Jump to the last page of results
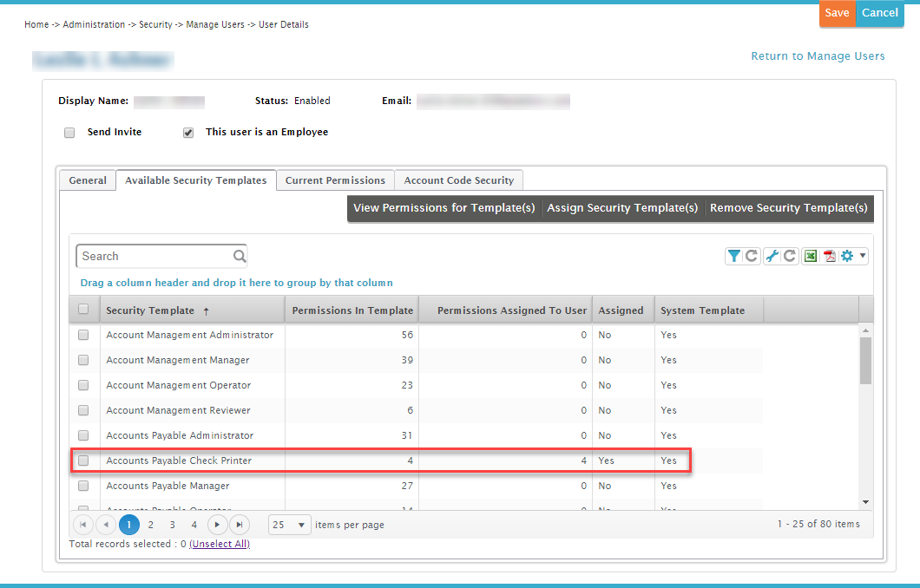This screenshot has height=588, width=920. click(240, 525)
